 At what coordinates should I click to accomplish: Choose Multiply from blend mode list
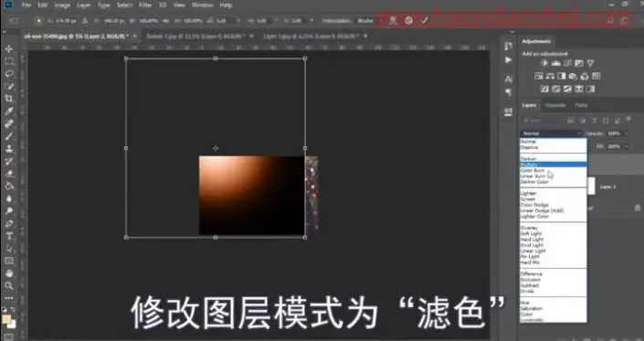point(554,165)
